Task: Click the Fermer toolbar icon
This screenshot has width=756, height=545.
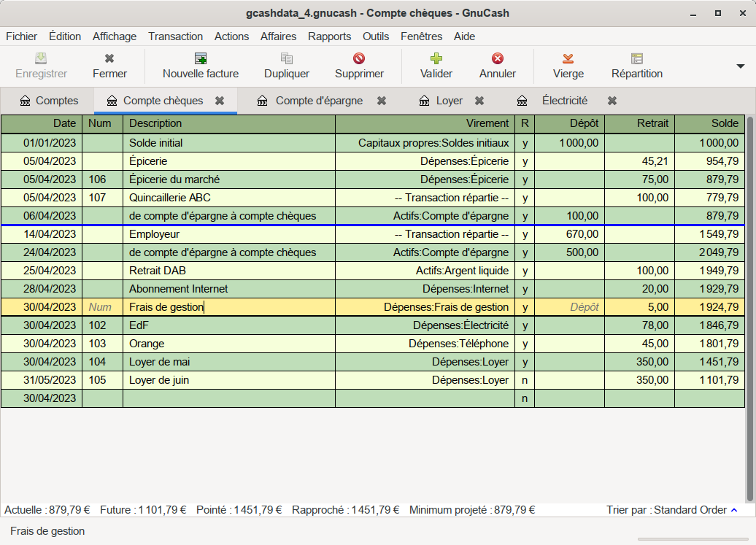Action: point(109,58)
